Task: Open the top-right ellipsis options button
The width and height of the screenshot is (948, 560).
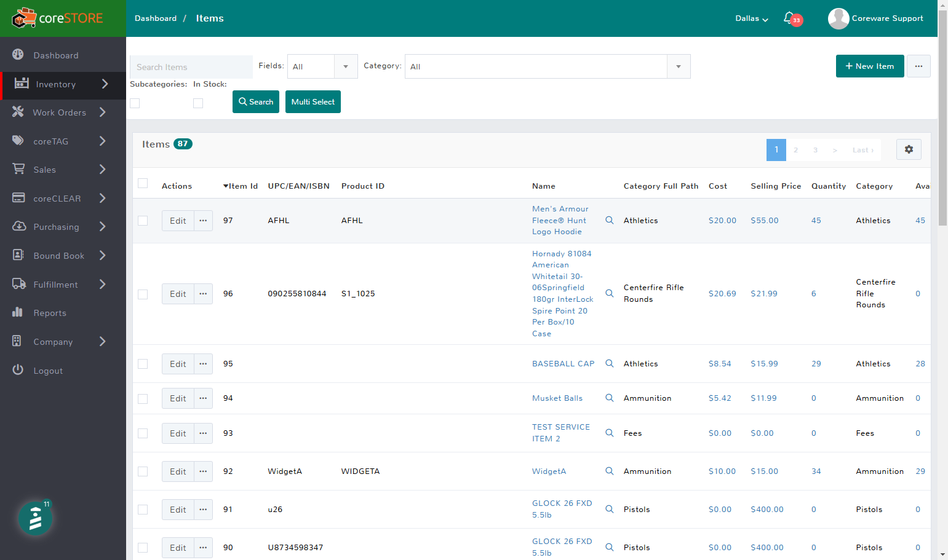Action: click(918, 66)
